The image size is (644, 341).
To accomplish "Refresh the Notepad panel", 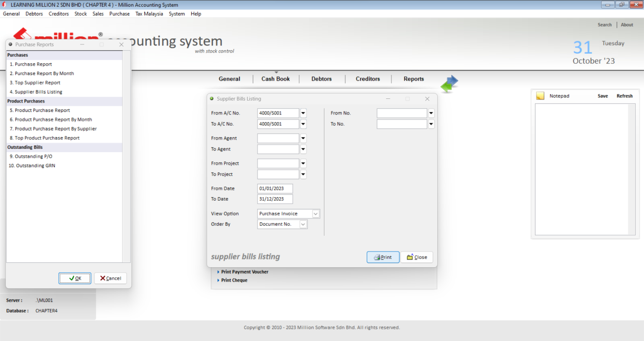I will [624, 96].
